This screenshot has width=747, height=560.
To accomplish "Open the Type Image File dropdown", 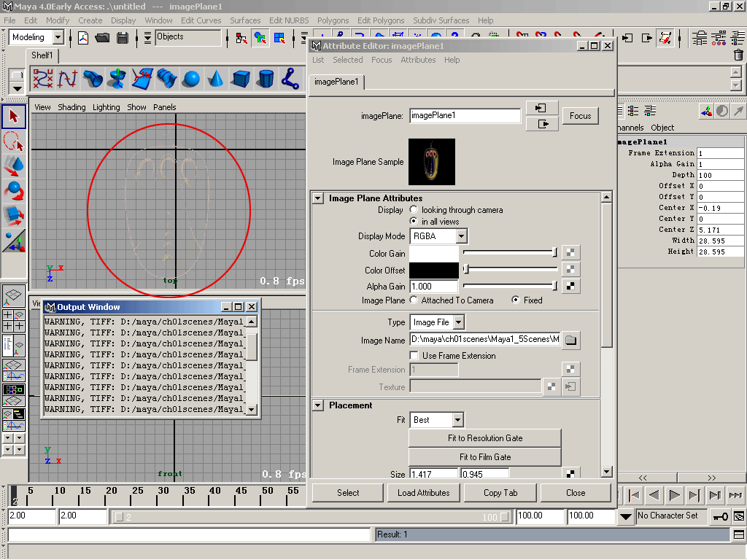I will click(458, 322).
